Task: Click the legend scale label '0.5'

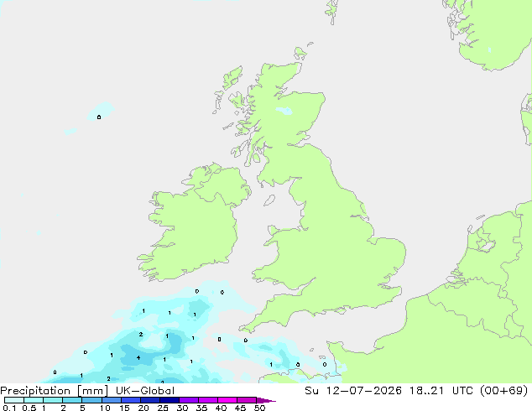Action: point(29,408)
